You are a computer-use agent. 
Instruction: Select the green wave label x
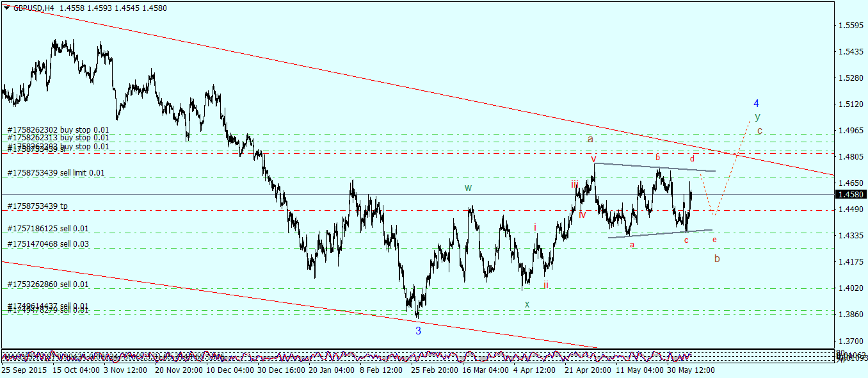tap(527, 304)
